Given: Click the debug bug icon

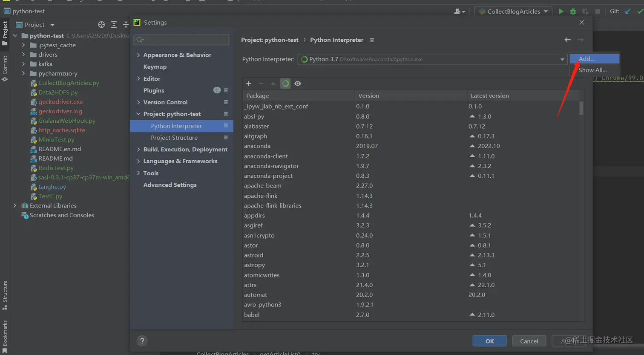Looking at the screenshot, I should pos(573,12).
